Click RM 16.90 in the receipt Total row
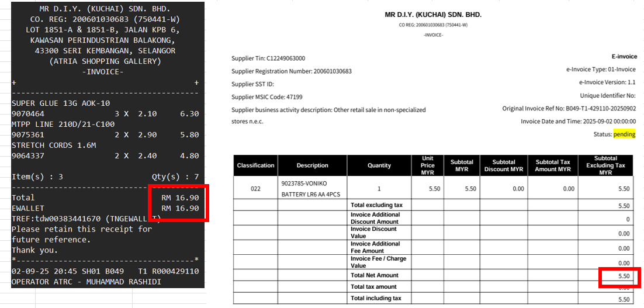Screen dimensions: 644x308 181,198
